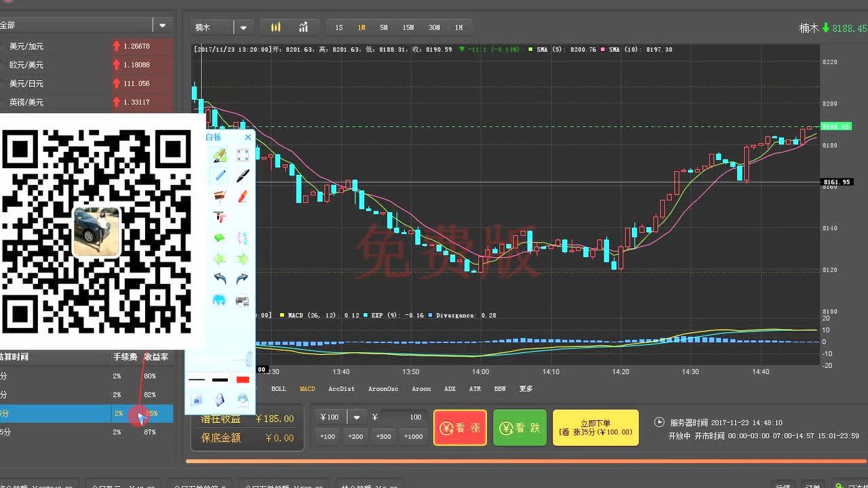Pick the green eraser in whiteboard
868x488 pixels.
coord(219,238)
